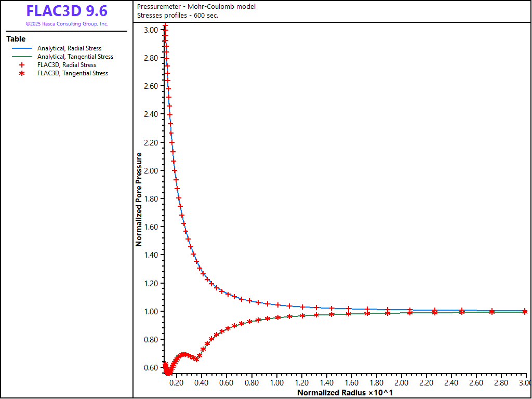Click the 'Table' legend heading

(x=16, y=39)
